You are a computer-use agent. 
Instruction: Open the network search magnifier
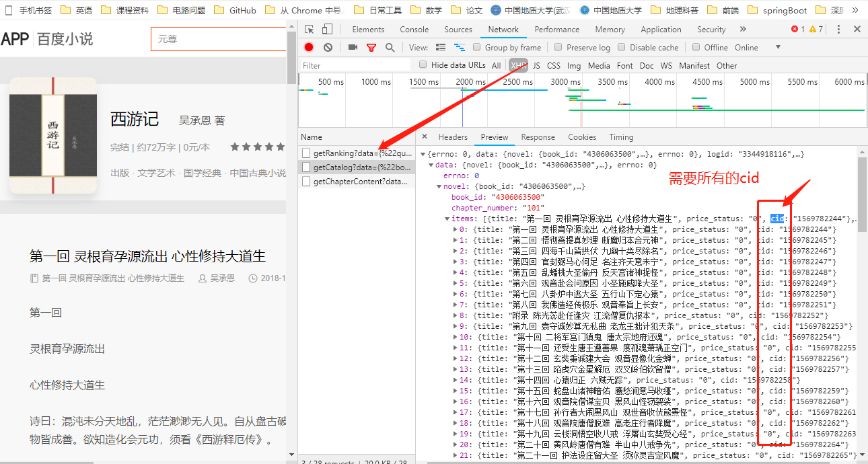389,47
